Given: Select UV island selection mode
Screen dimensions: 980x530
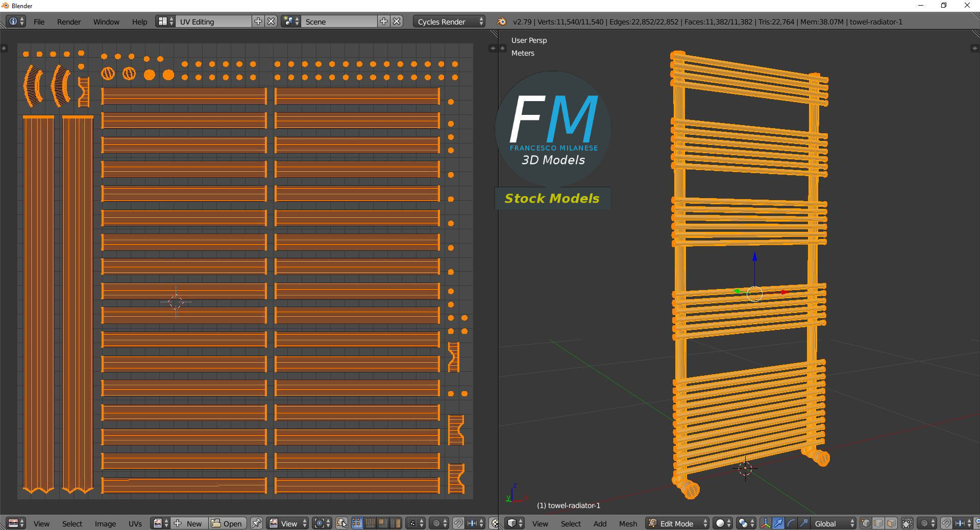Looking at the screenshot, I should (396, 523).
